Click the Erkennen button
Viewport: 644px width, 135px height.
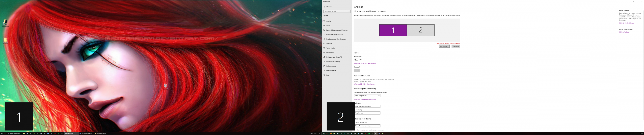[456, 46]
